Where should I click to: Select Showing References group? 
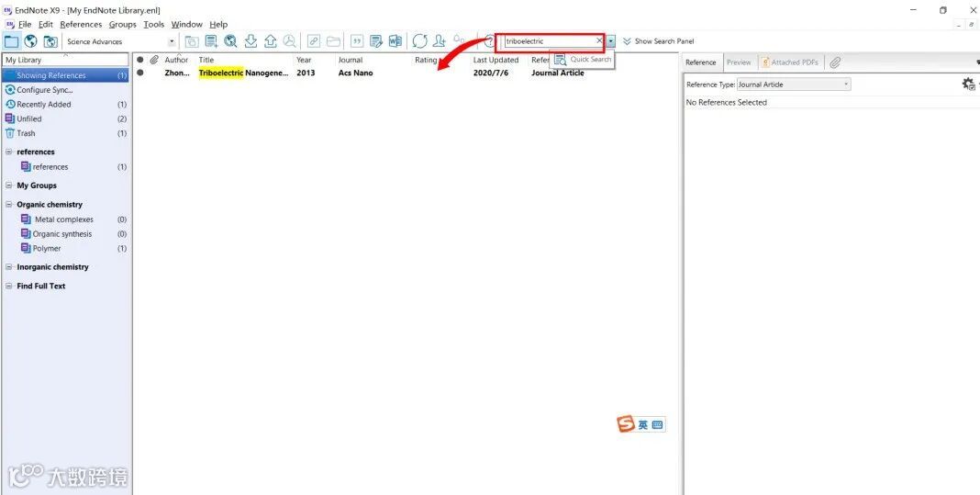tap(66, 75)
